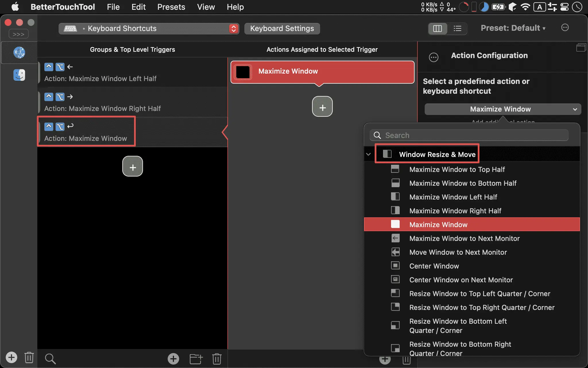This screenshot has width=588, height=368.
Task: Delete selected trigger with trash icon
Action: coord(217,359)
